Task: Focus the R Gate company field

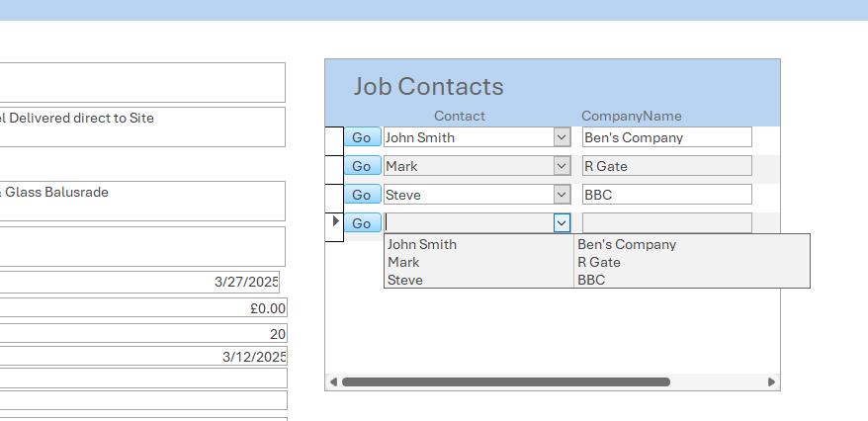Action: (x=666, y=166)
